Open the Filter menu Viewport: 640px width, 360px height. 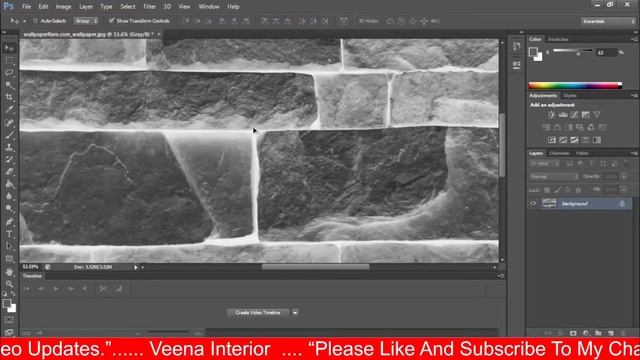pos(149,7)
